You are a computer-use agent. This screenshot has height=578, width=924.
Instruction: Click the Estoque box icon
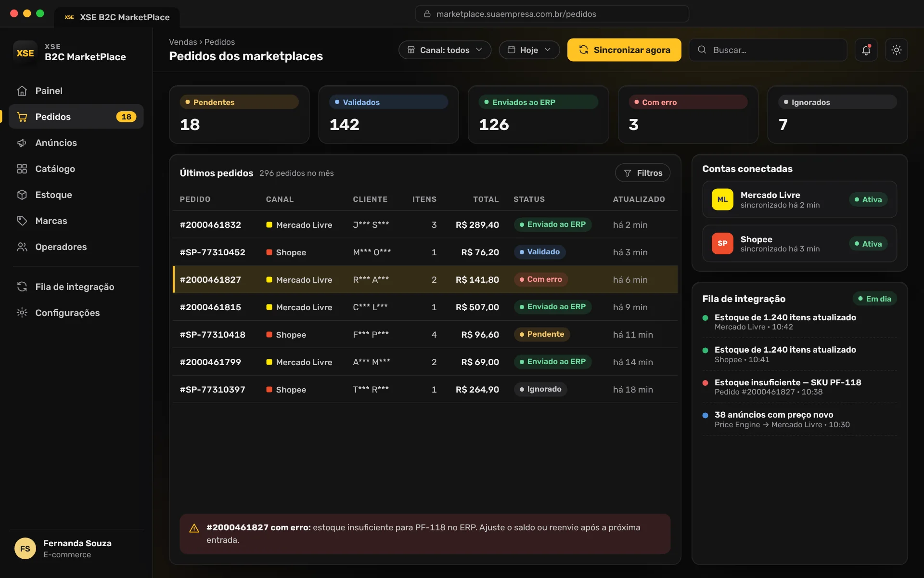point(22,195)
